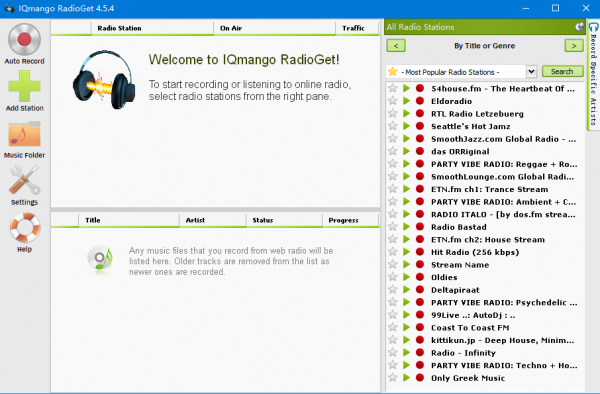Open Add Station via green plus icon
This screenshot has height=394, width=600.
(x=24, y=86)
